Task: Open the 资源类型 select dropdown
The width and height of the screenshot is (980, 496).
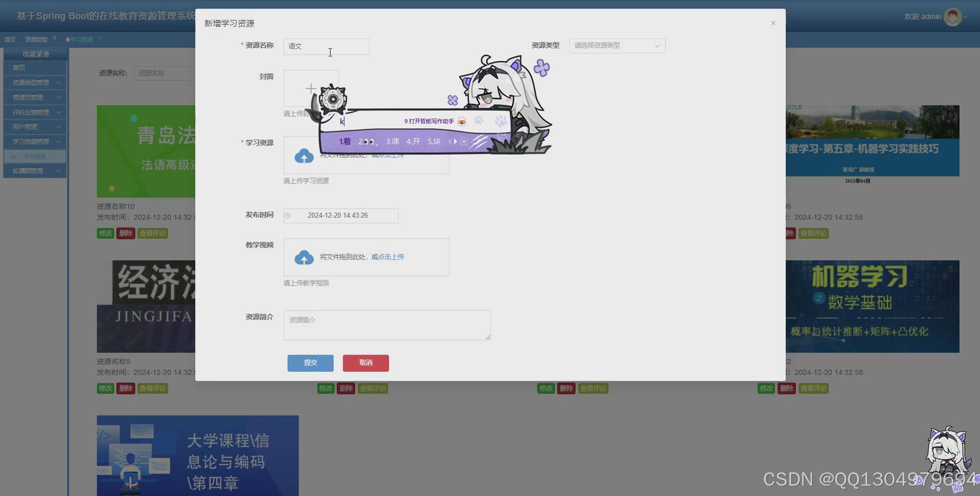Action: pyautogui.click(x=617, y=46)
